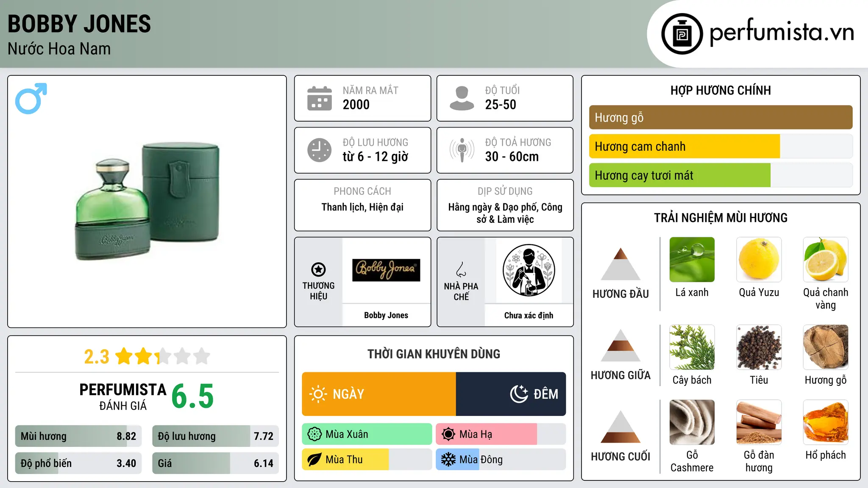Image resolution: width=868 pixels, height=488 pixels.
Task: Click the BOBBY JONES page title
Action: click(x=79, y=24)
